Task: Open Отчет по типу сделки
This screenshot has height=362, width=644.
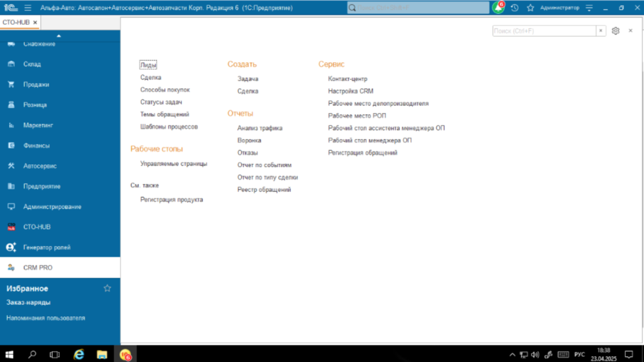Action: pos(268,177)
